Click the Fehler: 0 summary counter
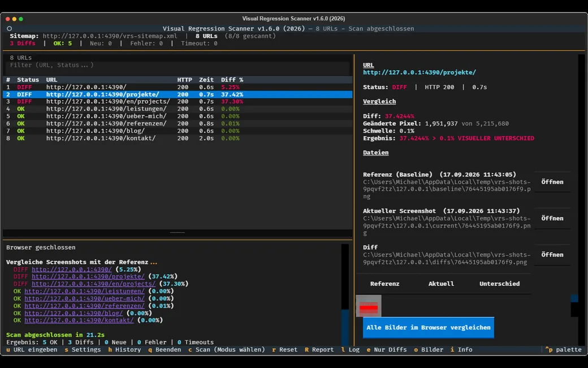 tap(146, 43)
